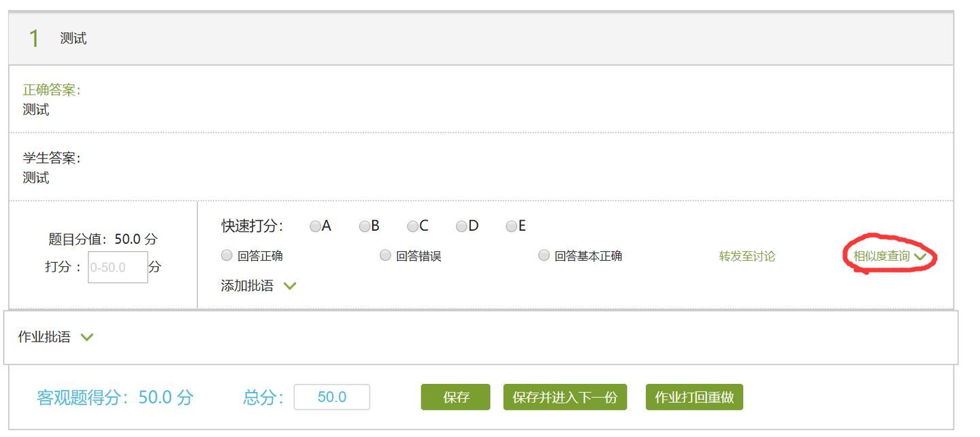Click the 总分 total score input field
980x437 pixels.
(332, 397)
